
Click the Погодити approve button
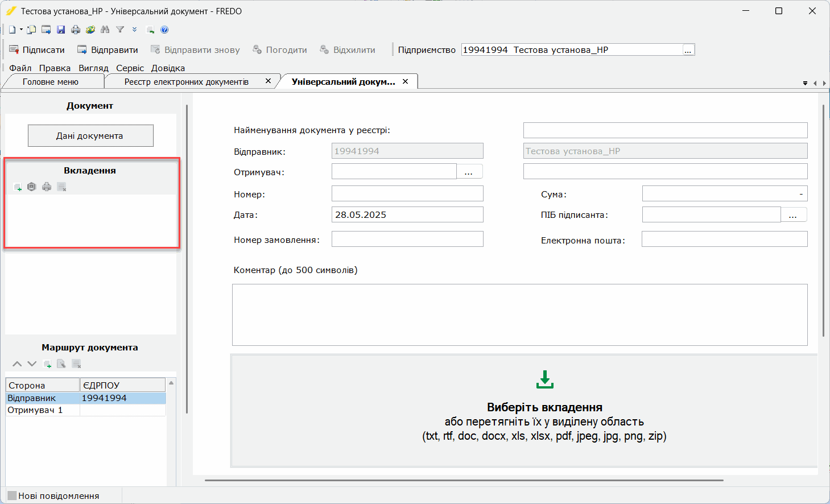coord(280,50)
